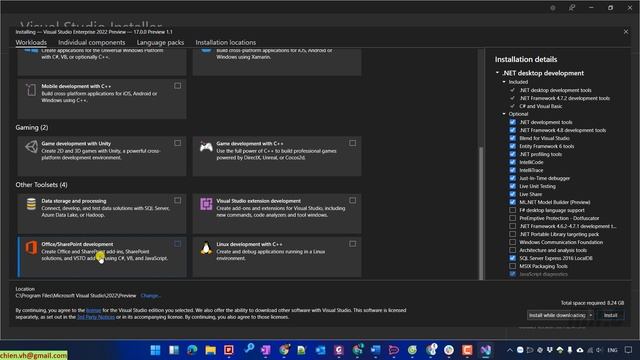Enable MSIX Packaging Tools
This screenshot has width=640, height=360.
click(x=513, y=266)
